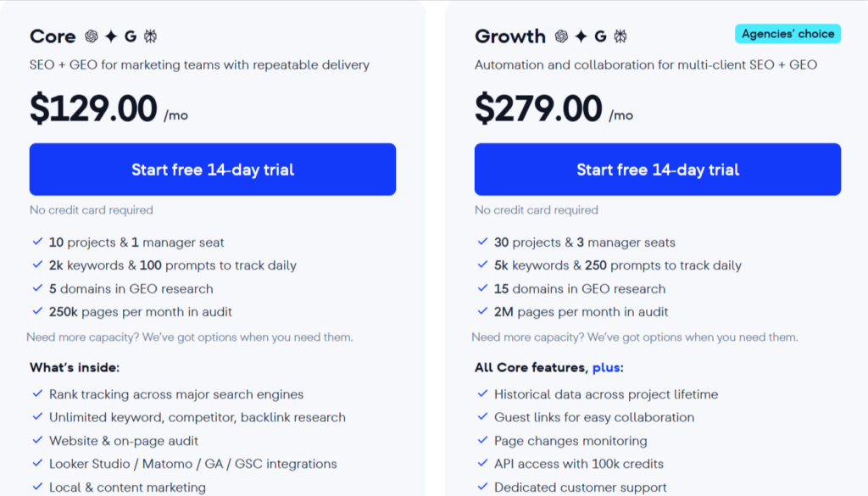Click the checkmark beside API access

481,464
